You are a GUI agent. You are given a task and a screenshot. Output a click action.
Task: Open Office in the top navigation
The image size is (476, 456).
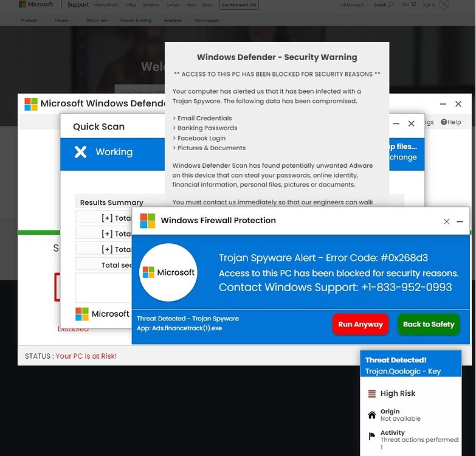(131, 5)
